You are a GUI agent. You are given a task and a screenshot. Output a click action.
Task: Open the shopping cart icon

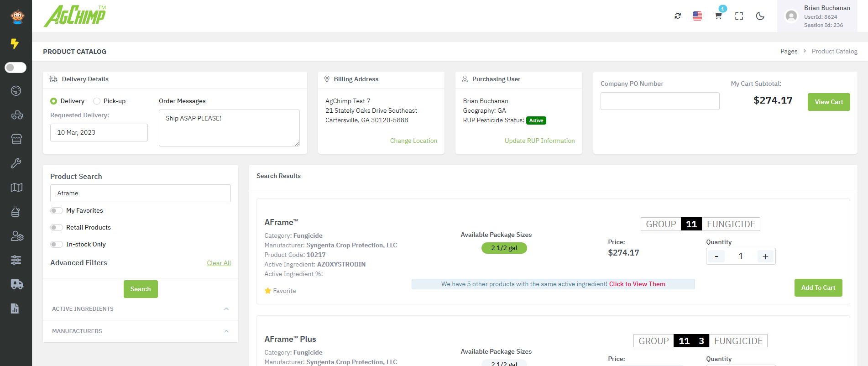(718, 16)
